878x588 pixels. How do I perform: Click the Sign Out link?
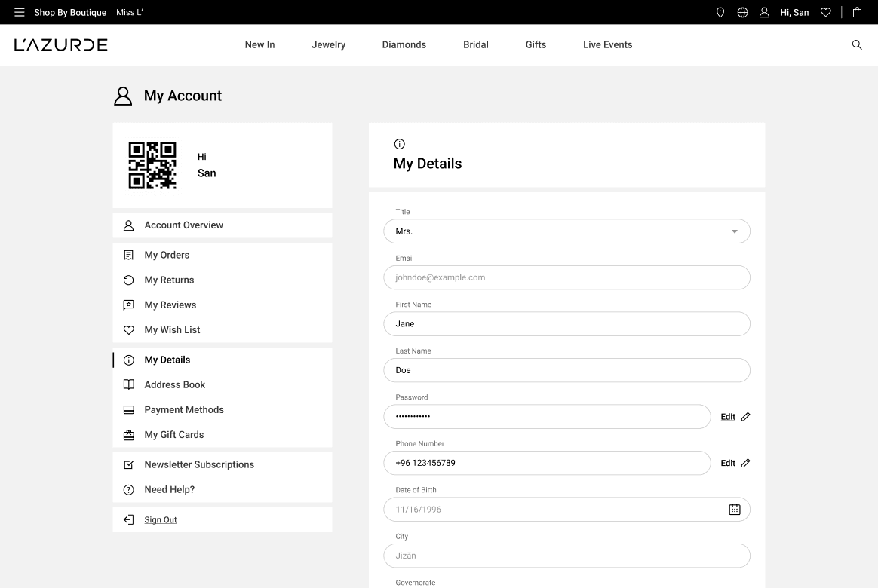[x=161, y=520]
